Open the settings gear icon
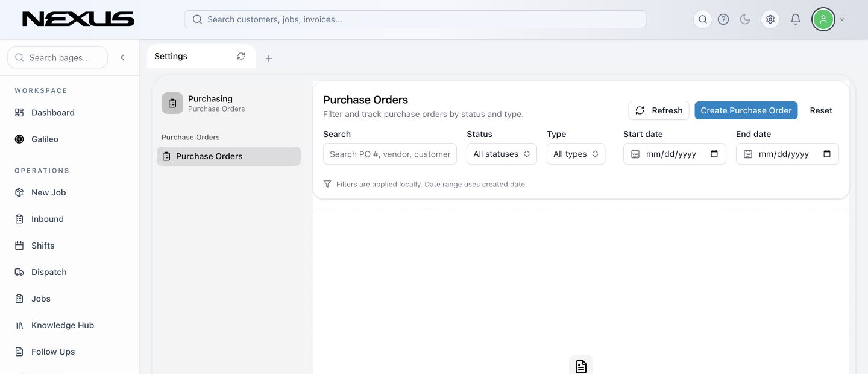 click(x=770, y=19)
